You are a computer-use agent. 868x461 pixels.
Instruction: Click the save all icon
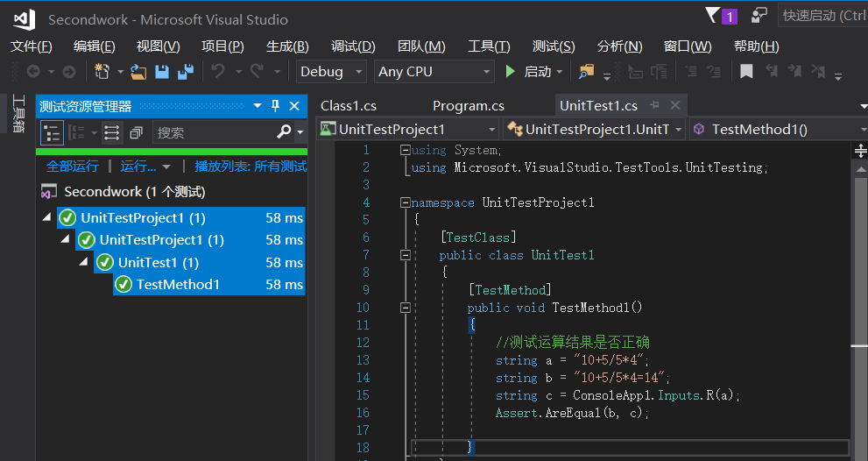(186, 72)
